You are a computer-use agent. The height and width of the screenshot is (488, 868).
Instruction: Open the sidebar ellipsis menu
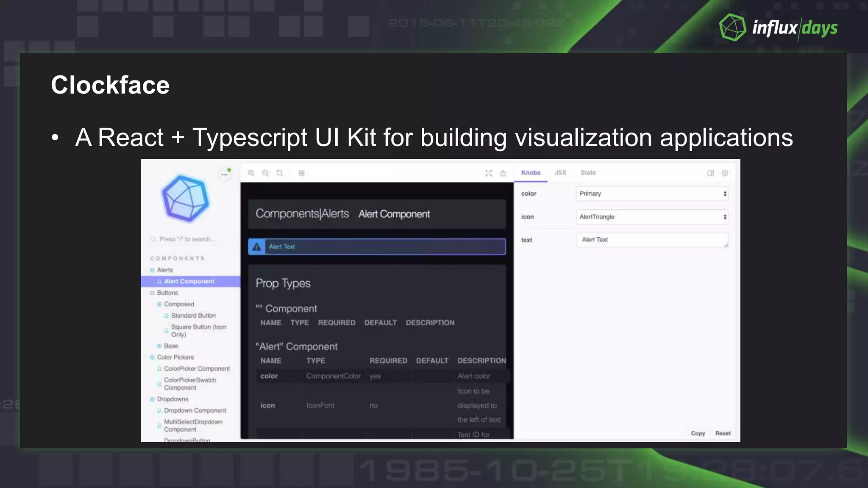pos(224,174)
